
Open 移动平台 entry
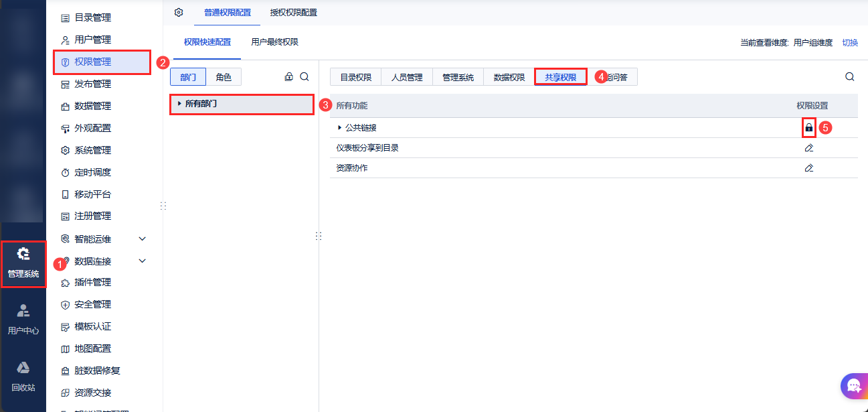pos(92,194)
